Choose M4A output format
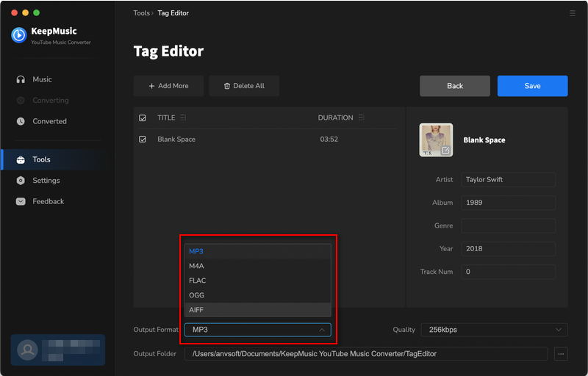Image resolution: width=588 pixels, height=376 pixels. (258, 266)
